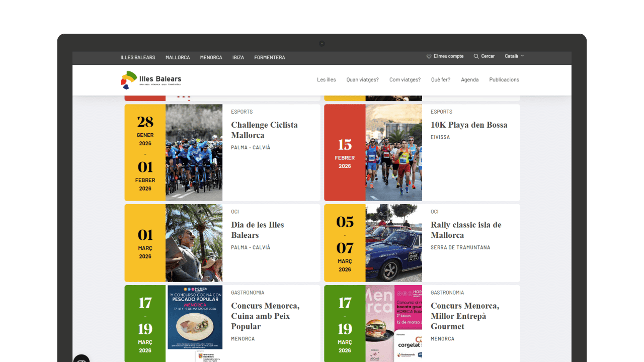
Task: Switch to the Mallorca tab
Action: [178, 57]
